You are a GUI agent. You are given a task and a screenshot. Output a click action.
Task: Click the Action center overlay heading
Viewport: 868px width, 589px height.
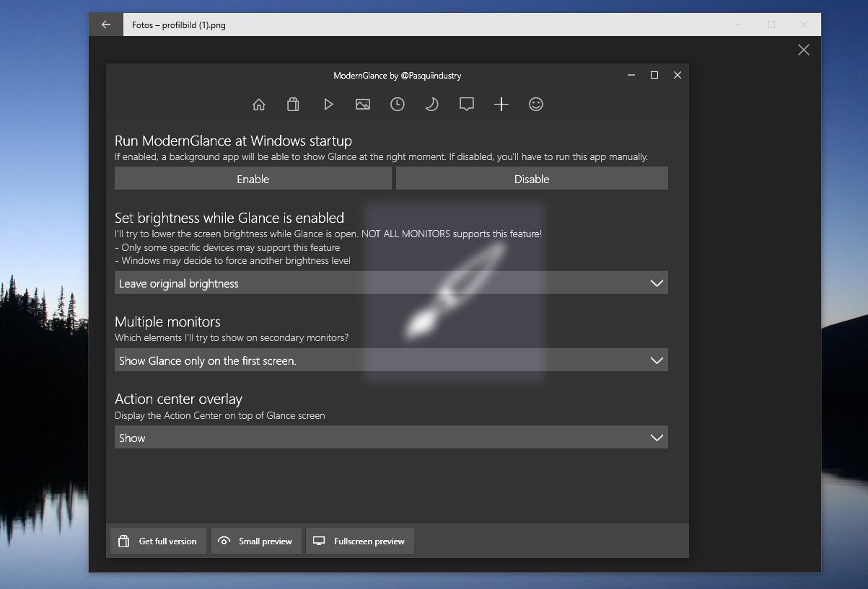tap(178, 399)
